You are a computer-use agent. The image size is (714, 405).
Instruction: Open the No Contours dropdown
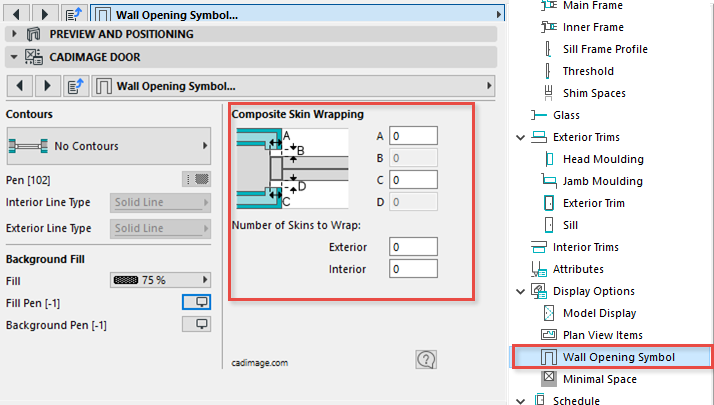click(x=109, y=146)
